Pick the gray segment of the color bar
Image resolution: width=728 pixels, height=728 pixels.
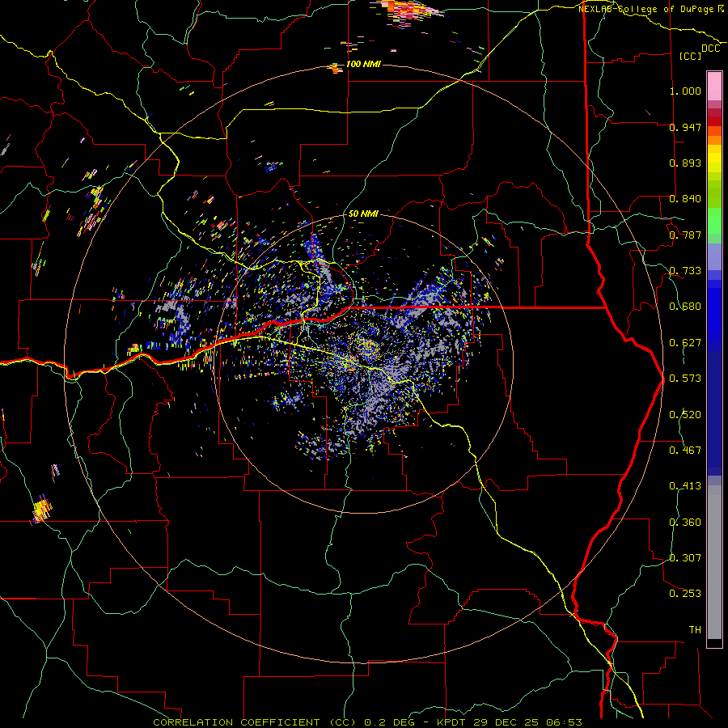click(714, 562)
